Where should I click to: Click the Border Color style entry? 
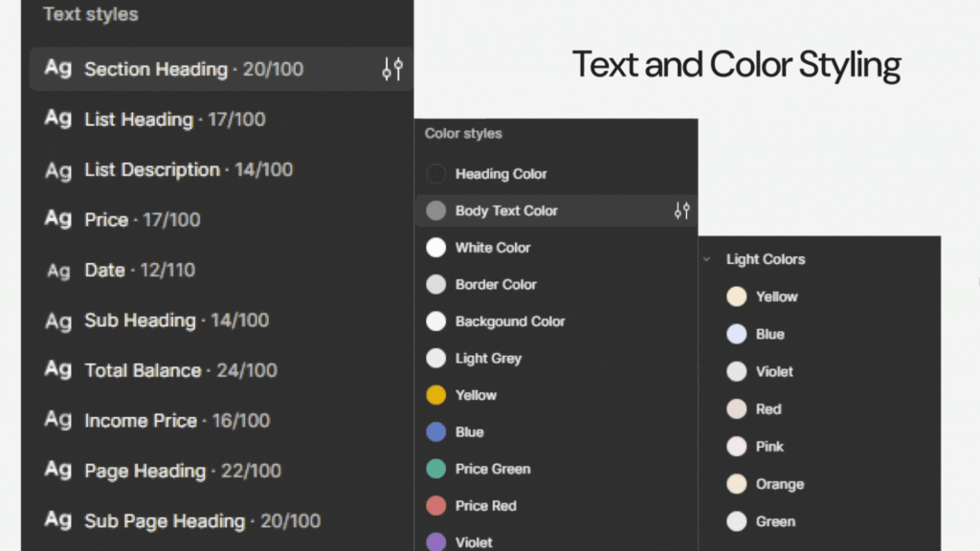click(496, 285)
